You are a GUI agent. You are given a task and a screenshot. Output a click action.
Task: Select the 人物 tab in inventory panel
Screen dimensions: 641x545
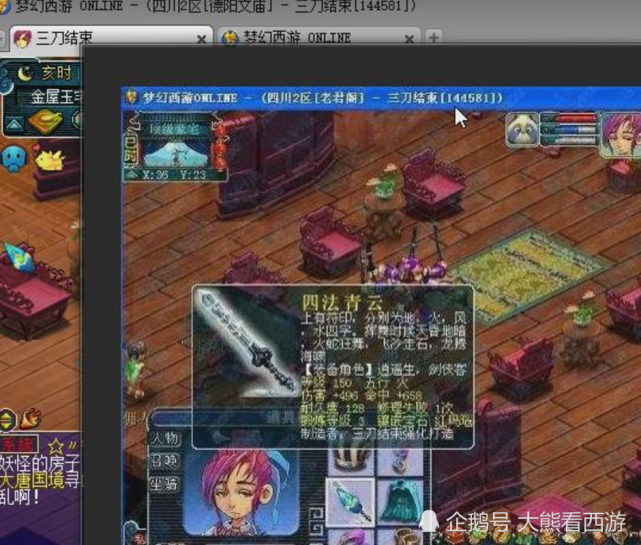tap(165, 439)
